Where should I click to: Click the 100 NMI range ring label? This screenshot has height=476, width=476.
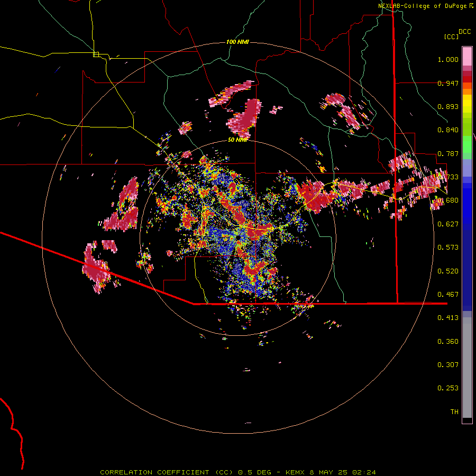click(237, 42)
